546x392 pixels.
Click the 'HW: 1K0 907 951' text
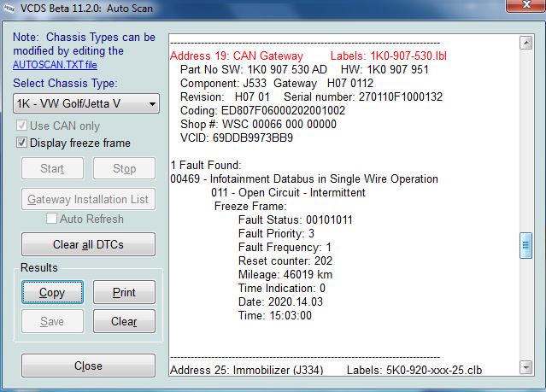[x=385, y=70]
